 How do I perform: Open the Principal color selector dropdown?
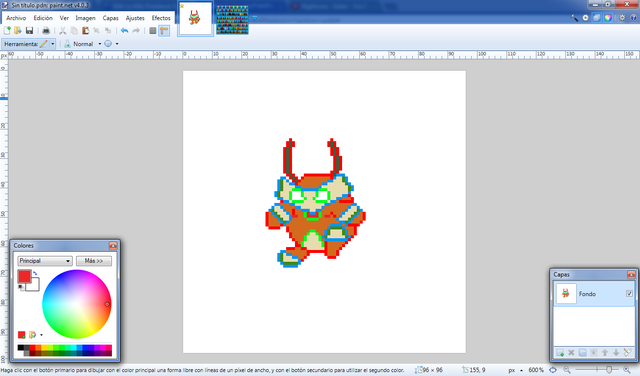(45, 261)
